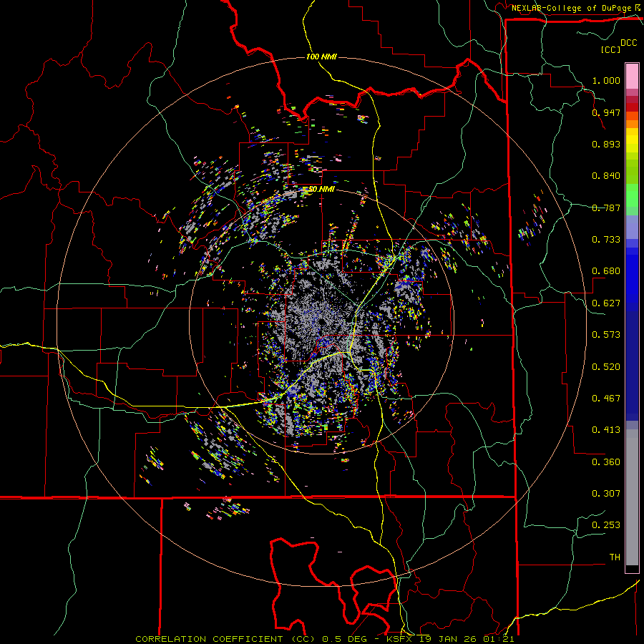Pick the light periwinkle segment of the color bar

(632, 227)
